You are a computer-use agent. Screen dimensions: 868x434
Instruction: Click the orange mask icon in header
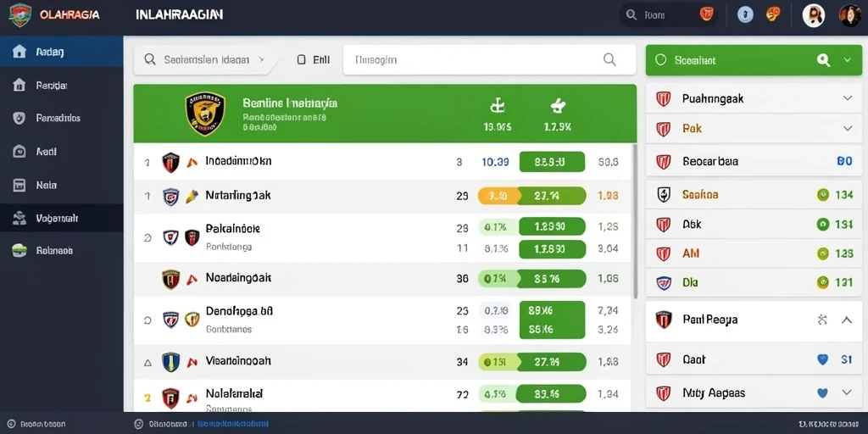click(x=773, y=14)
